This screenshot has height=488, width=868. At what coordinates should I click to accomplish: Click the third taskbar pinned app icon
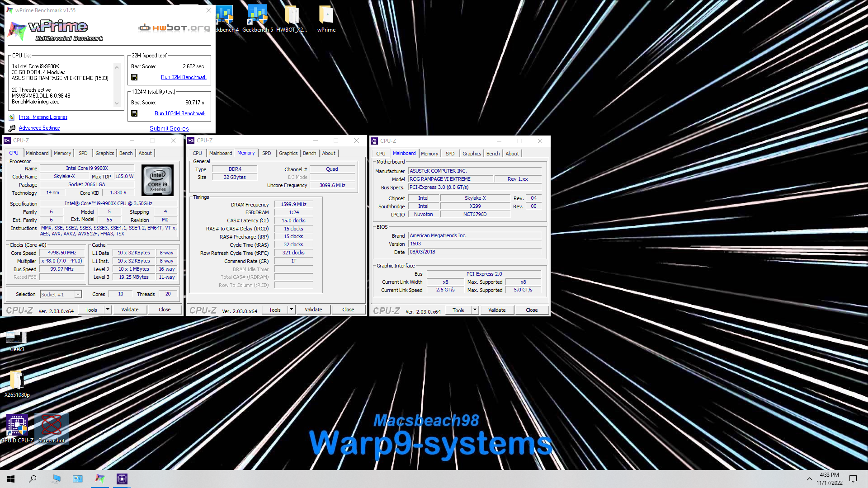click(x=56, y=479)
